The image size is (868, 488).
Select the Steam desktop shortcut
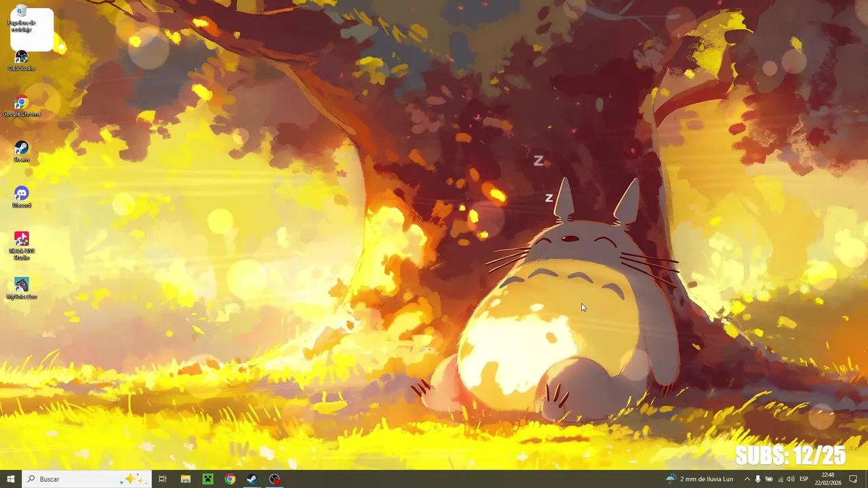coord(22,152)
